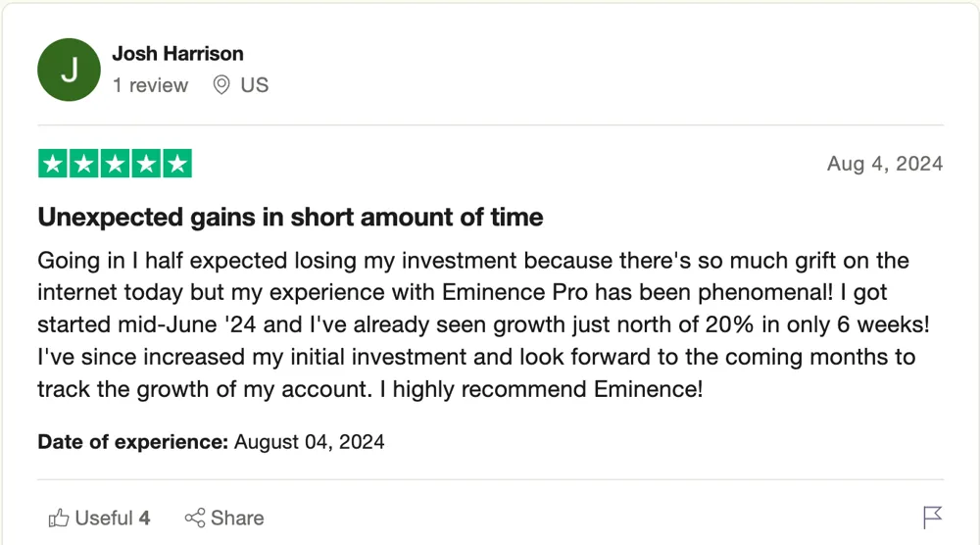980x545 pixels.
Task: Click the third green rating star
Action: [115, 164]
